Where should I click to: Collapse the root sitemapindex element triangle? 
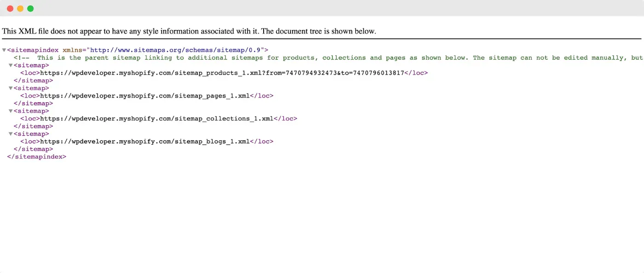point(4,50)
